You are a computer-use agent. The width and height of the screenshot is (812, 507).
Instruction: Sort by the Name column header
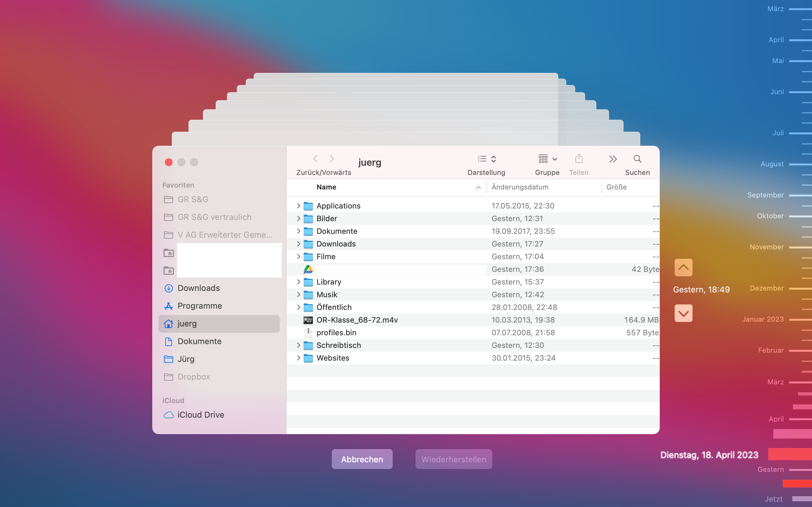click(326, 187)
